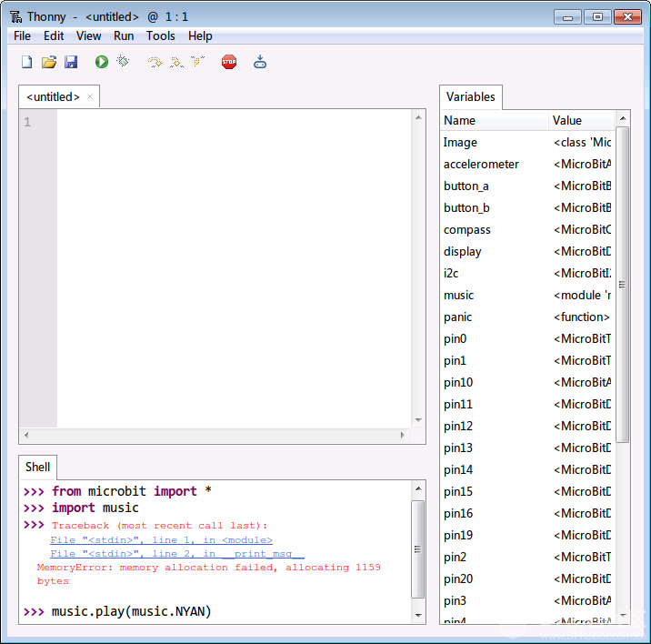Run the current script with green play icon
The image size is (651, 644).
pyautogui.click(x=101, y=62)
